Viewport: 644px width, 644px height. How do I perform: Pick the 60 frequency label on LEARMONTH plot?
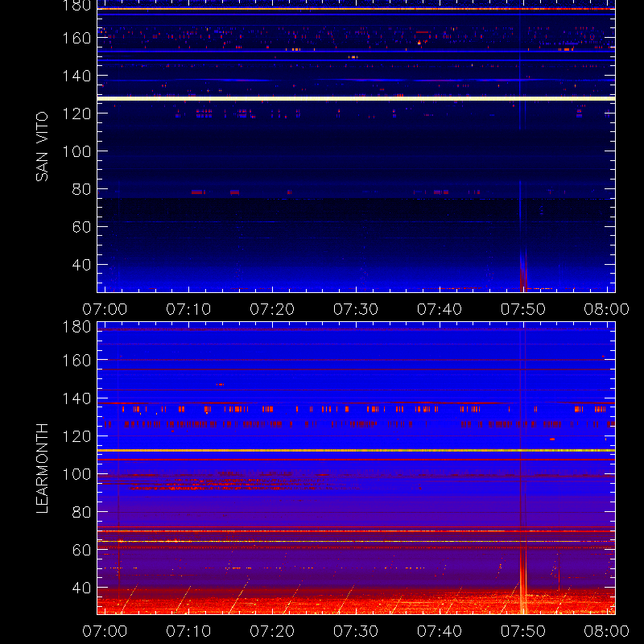(x=81, y=550)
